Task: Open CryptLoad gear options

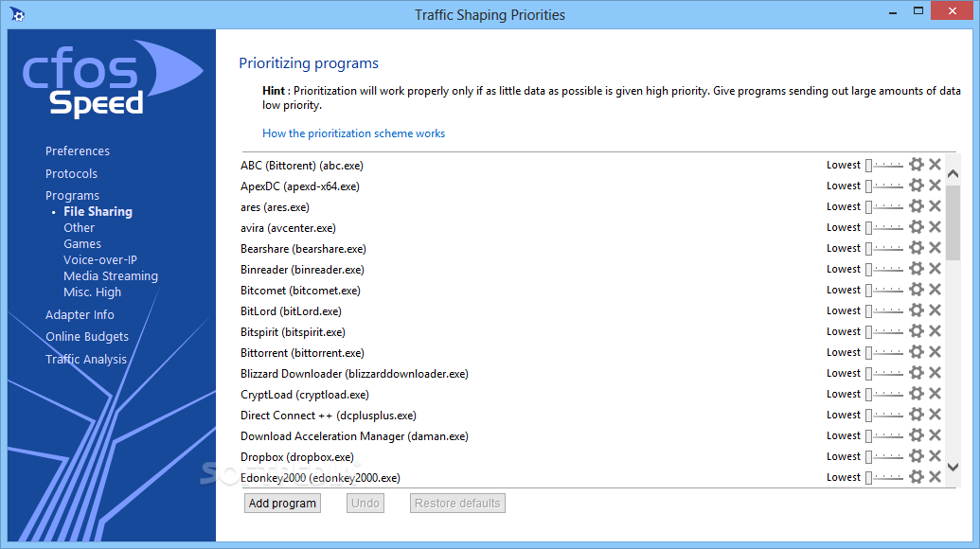Action: coord(917,393)
